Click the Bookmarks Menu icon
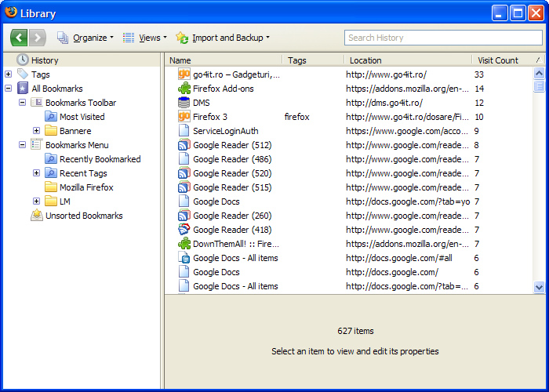This screenshot has width=549, height=392. [36, 144]
